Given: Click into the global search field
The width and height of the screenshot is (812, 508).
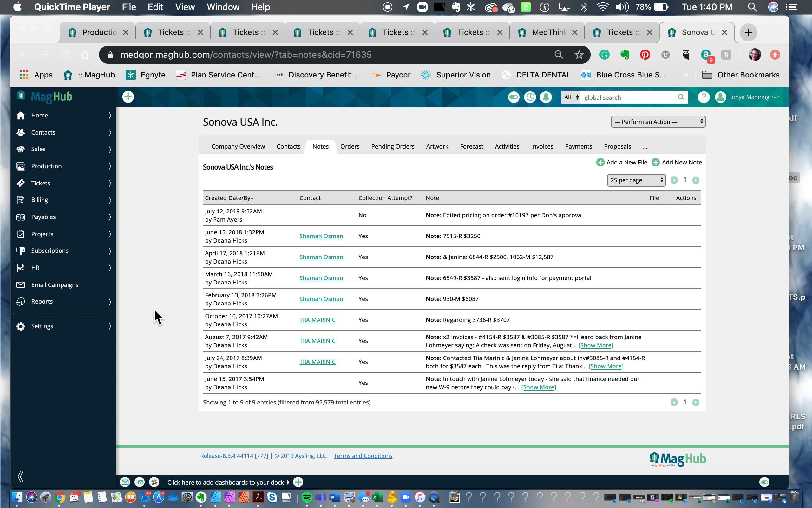Looking at the screenshot, I should [x=629, y=97].
